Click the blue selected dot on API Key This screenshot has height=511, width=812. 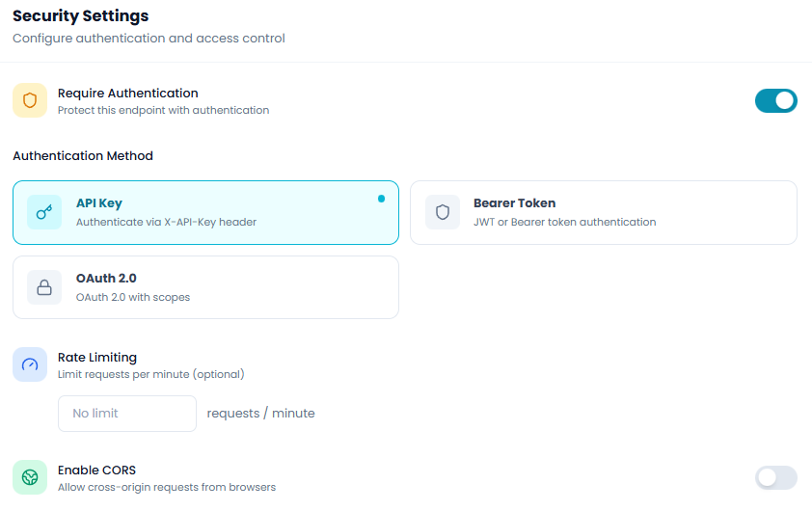[381, 199]
